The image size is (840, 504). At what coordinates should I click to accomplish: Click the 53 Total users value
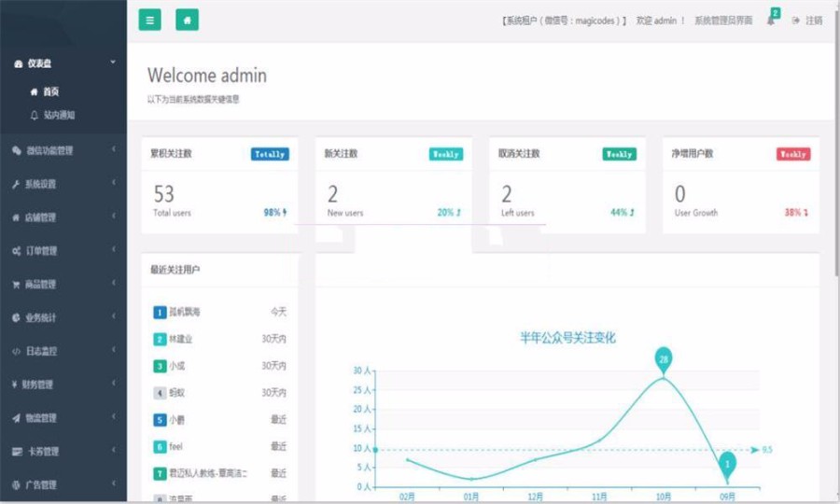[164, 194]
